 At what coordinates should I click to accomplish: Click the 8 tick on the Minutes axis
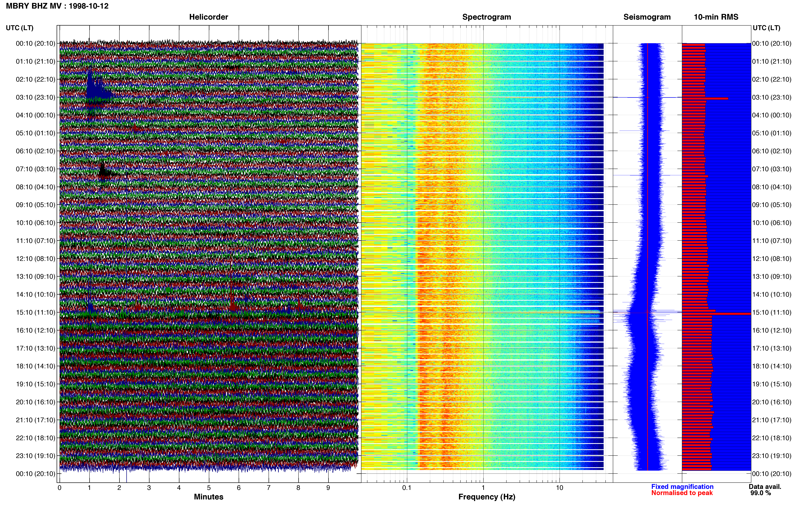(298, 487)
